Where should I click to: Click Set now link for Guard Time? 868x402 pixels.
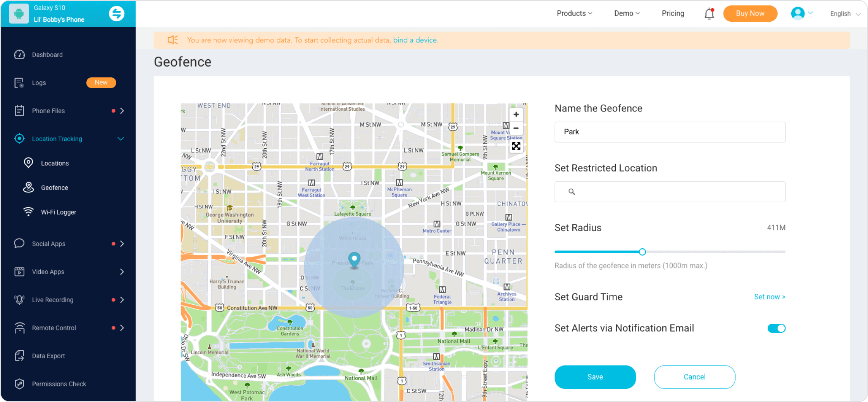click(x=770, y=297)
